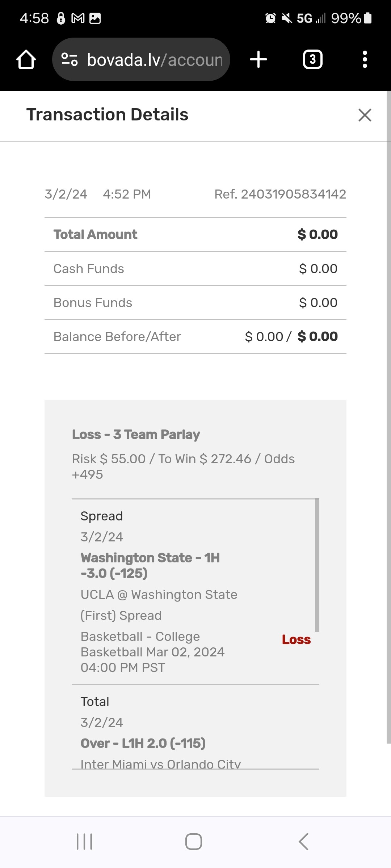Select the Ref. 24031905834142 reference number

point(280,194)
